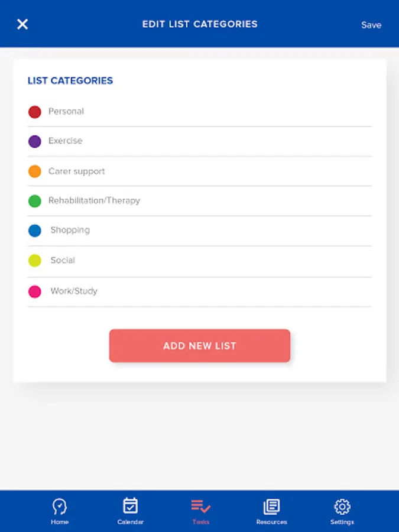Edit the Shopping category name

[70, 230]
